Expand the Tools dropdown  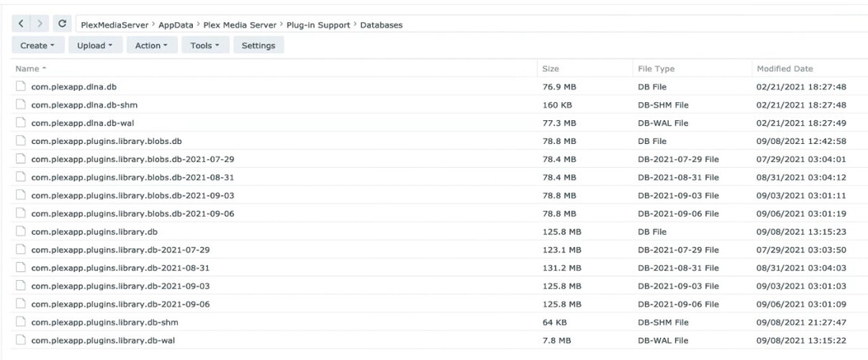(205, 46)
